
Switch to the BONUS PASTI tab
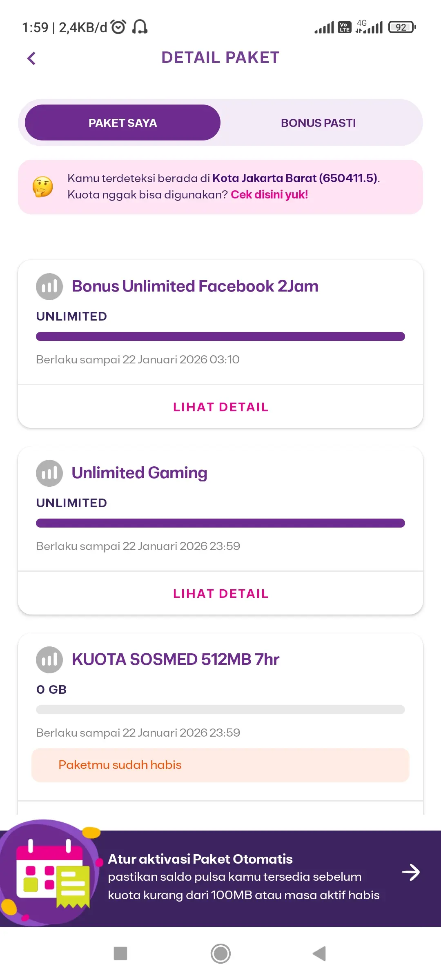point(318,123)
